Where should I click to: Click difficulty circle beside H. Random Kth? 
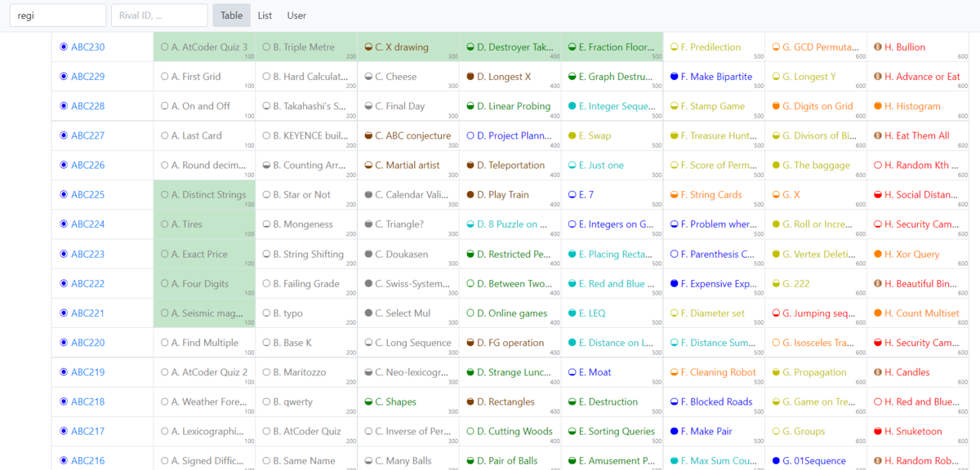[x=878, y=165]
